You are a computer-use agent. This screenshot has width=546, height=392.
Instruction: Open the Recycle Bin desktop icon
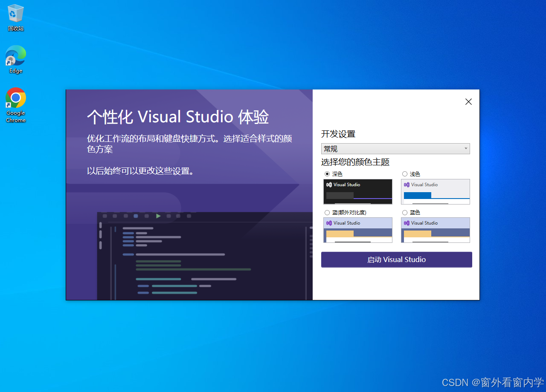tap(16, 17)
